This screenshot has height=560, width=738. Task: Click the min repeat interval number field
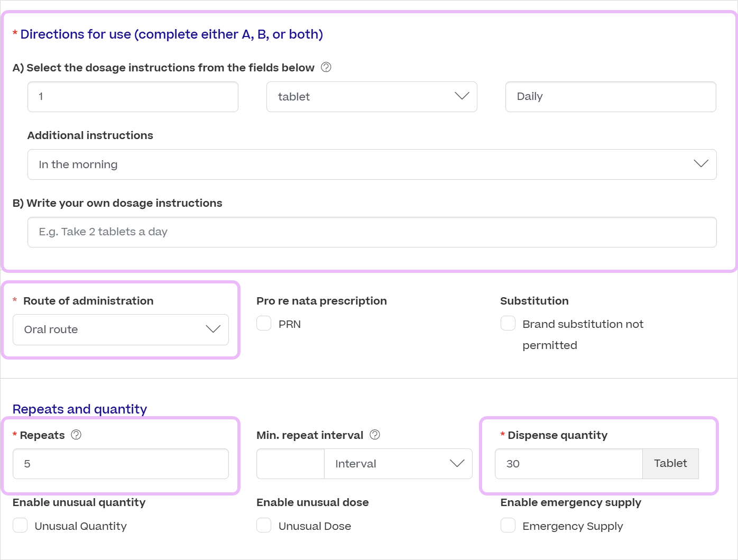point(290,464)
